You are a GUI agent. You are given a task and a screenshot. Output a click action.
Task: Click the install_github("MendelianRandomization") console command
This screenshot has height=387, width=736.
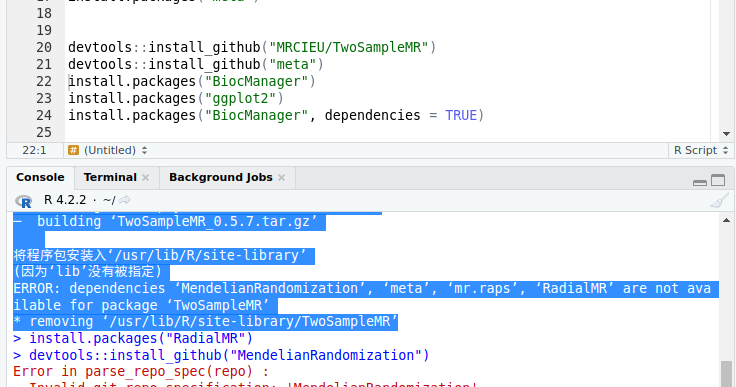pyautogui.click(x=229, y=355)
